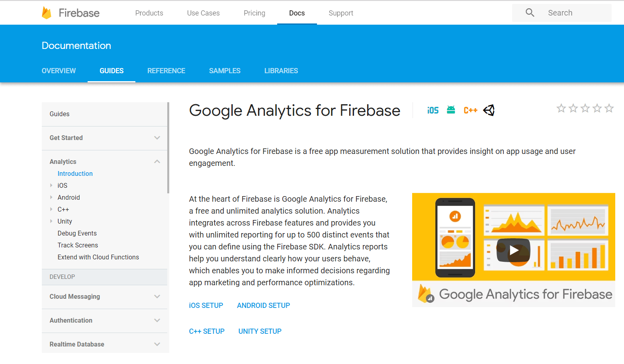Rate the page with the fifth star

click(609, 108)
